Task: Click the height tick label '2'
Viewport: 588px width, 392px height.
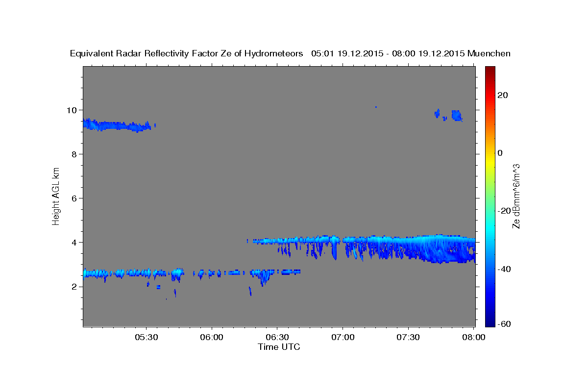Action: 75,287
